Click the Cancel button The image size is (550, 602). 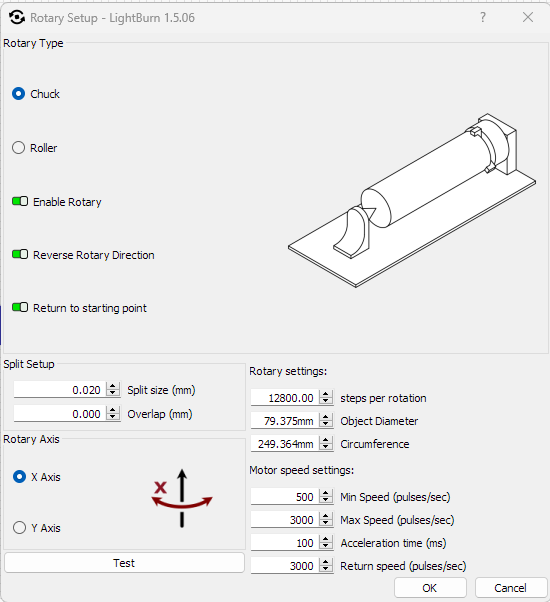[510, 588]
